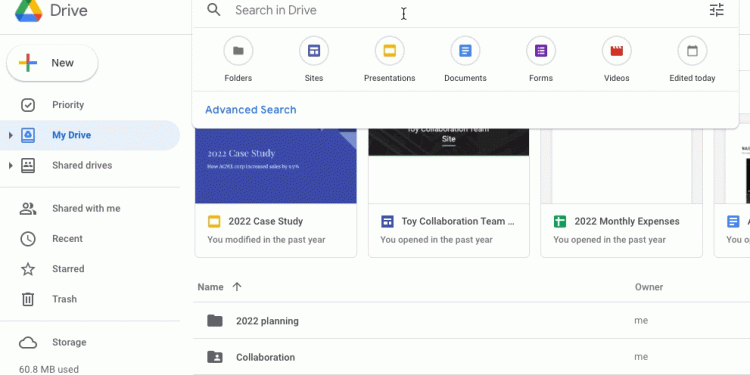Click the search magnifier icon

pyautogui.click(x=214, y=10)
